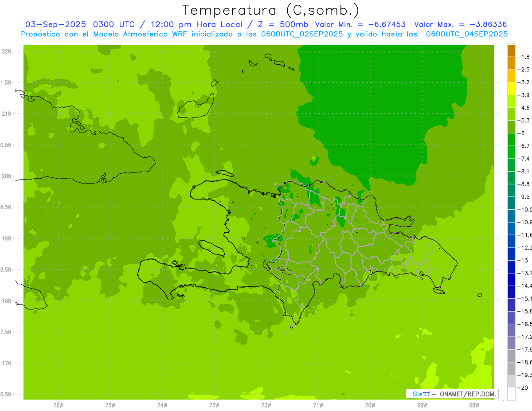This screenshot has width=532, height=411.
Task: Click the "74W" longitude label
Action: point(162,405)
